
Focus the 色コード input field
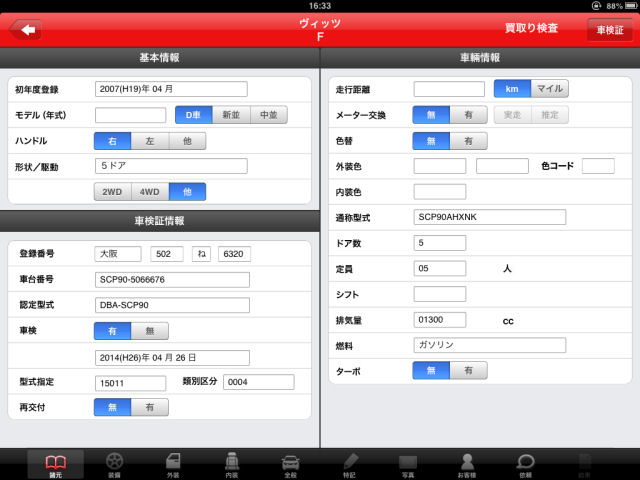[598, 166]
